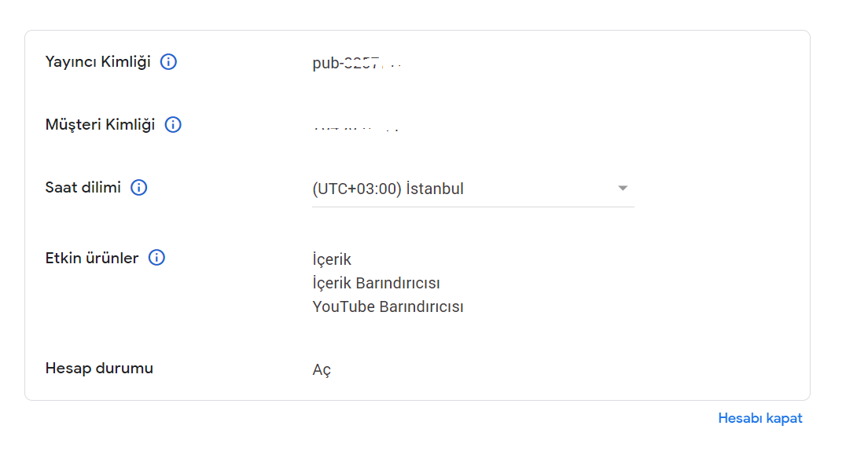Click the info icon next to Saat dilimi

pos(139,188)
